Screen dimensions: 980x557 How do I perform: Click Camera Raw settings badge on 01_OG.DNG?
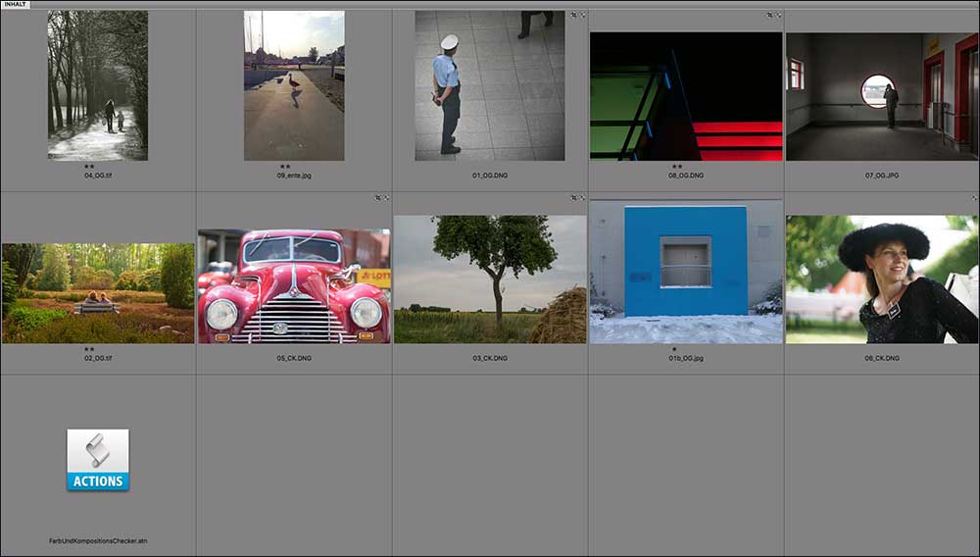(582, 15)
